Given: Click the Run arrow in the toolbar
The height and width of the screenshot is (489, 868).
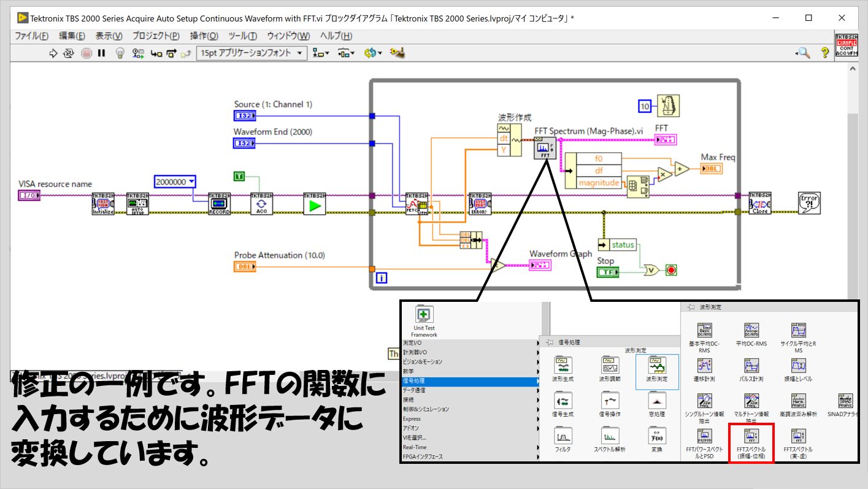Looking at the screenshot, I should (54, 53).
